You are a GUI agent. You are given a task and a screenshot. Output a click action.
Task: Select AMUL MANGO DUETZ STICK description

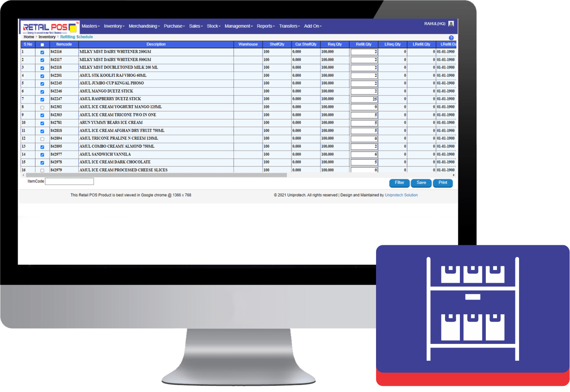(x=106, y=91)
